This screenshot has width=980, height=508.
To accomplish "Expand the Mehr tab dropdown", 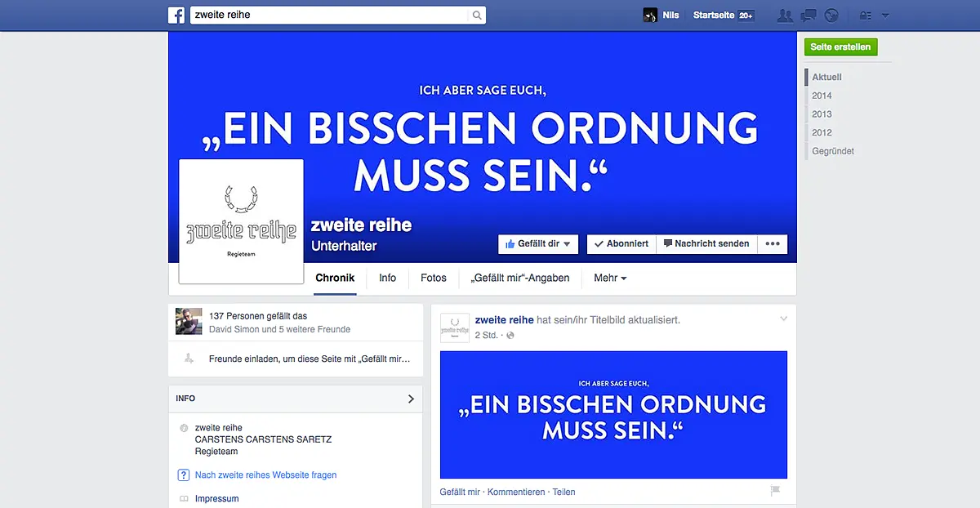I will (x=610, y=278).
